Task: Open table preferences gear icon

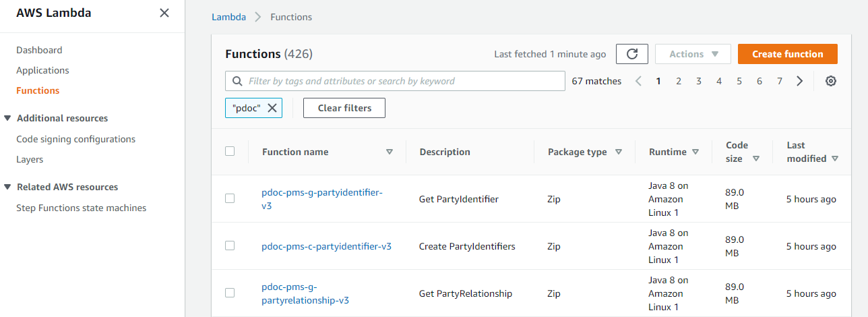Action: (831, 81)
